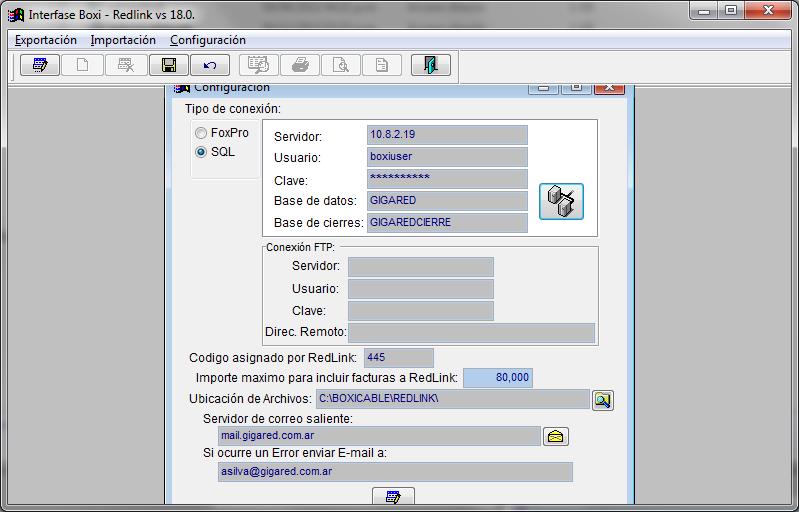Screen dimensions: 799x512
Task: Open the Configuración menu
Action: [x=208, y=40]
